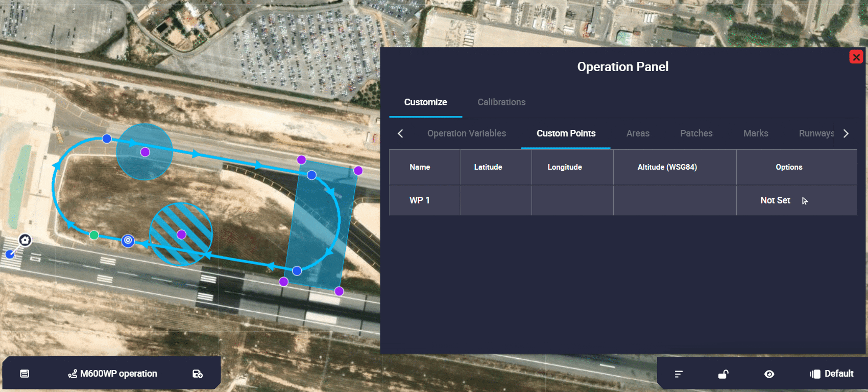This screenshot has width=868, height=392.
Task: Toggle the Not Set option for WP 1
Action: coord(775,200)
